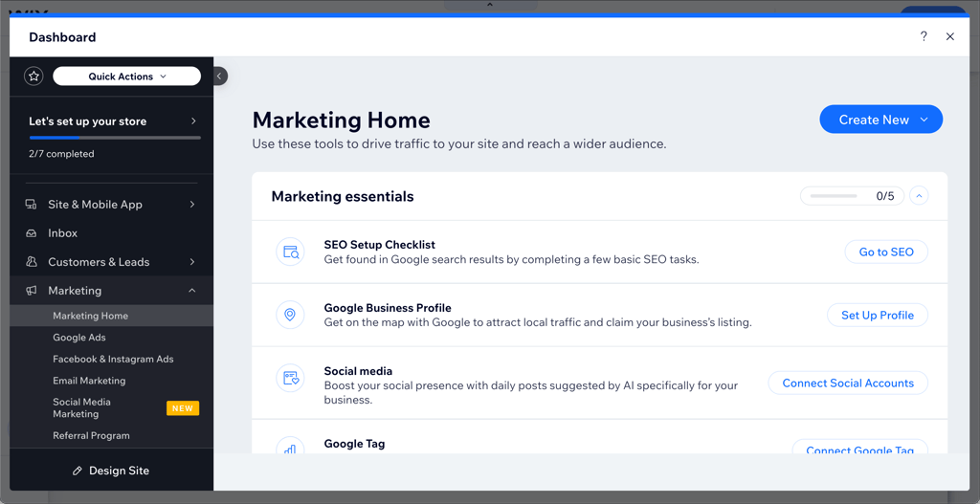Collapse the Marketing essentials section
This screenshot has height=504, width=980.
[919, 196]
